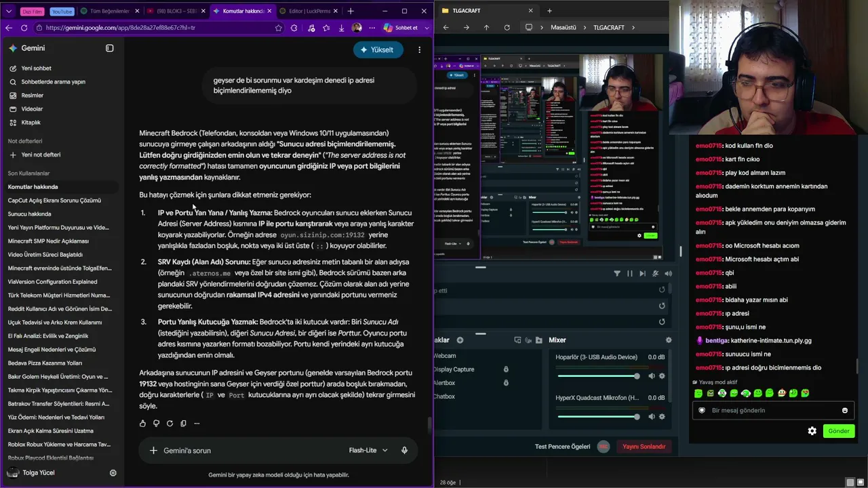Screen dimensions: 868x488
Task: Adjust the HyperX Quadcast Mikrofon volume slider
Action: click(x=597, y=417)
